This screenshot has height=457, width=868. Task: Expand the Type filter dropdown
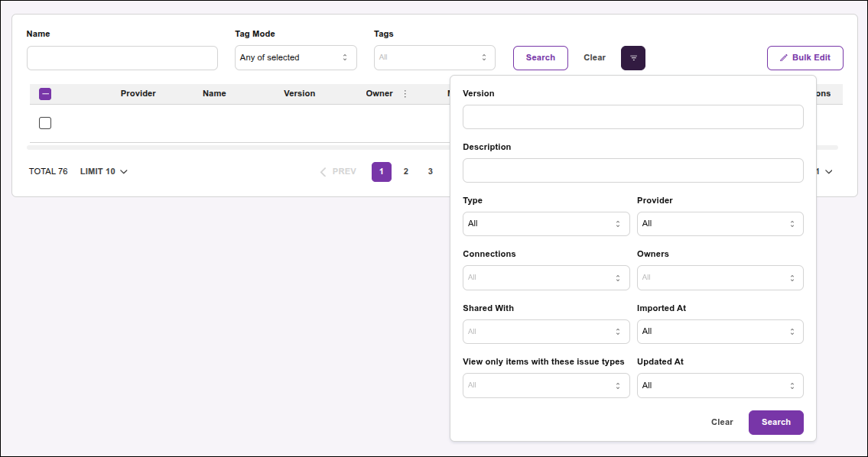point(546,224)
